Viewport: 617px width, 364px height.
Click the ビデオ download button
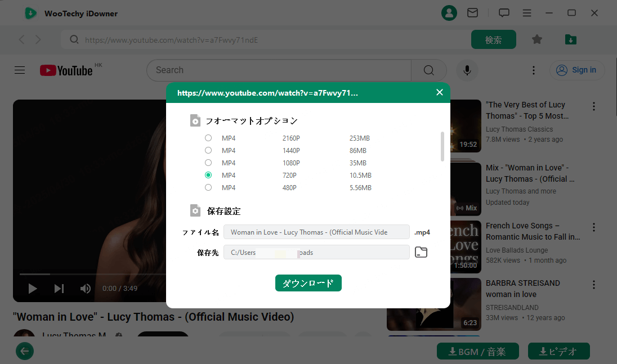(x=559, y=351)
